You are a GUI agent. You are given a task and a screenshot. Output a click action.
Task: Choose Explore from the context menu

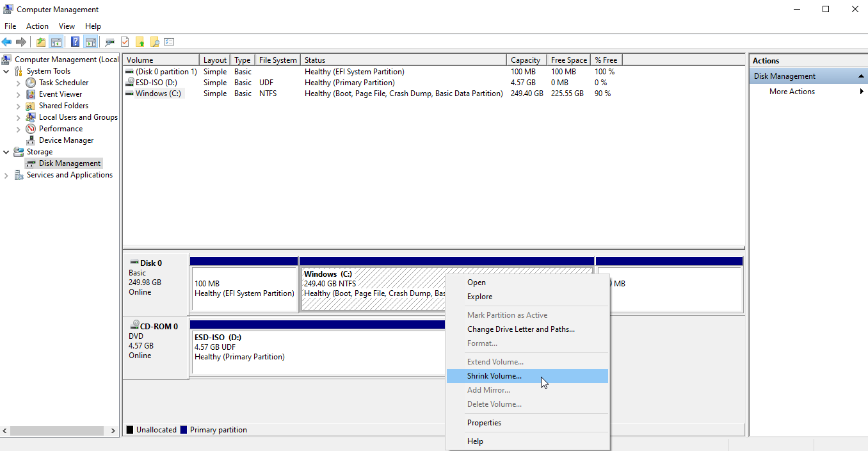(x=527, y=297)
